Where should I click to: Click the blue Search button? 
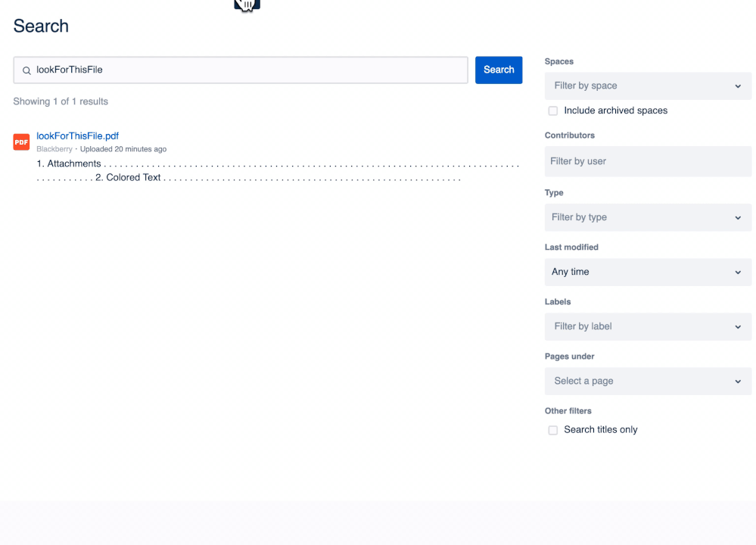coord(499,70)
